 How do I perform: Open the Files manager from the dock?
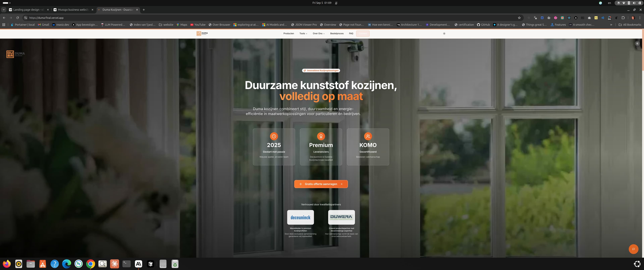click(x=31, y=264)
